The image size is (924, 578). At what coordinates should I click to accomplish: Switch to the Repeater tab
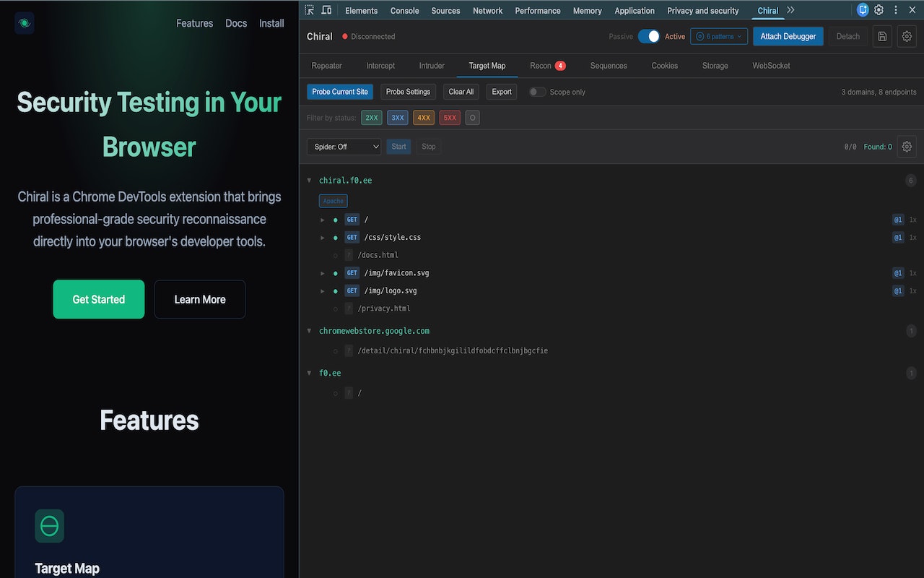point(327,66)
